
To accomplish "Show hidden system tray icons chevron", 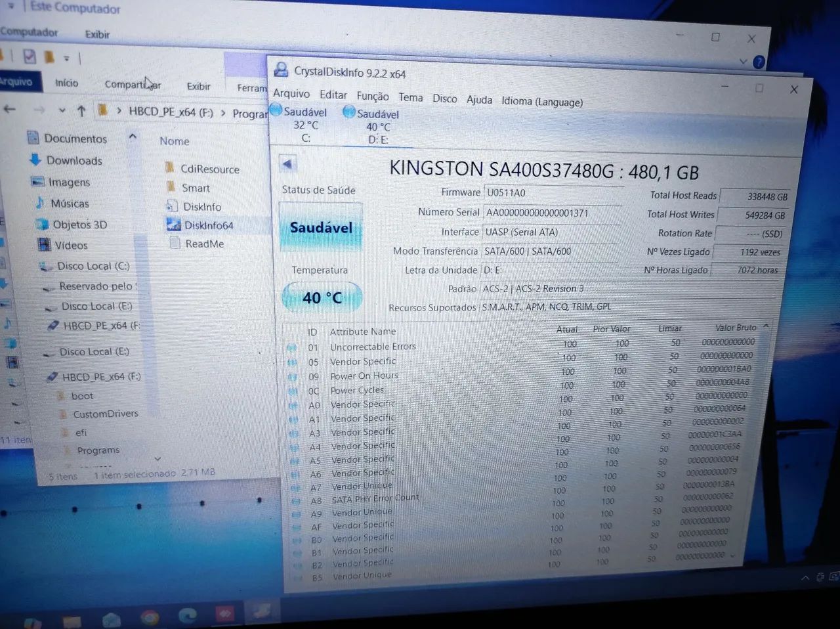I will 805,578.
